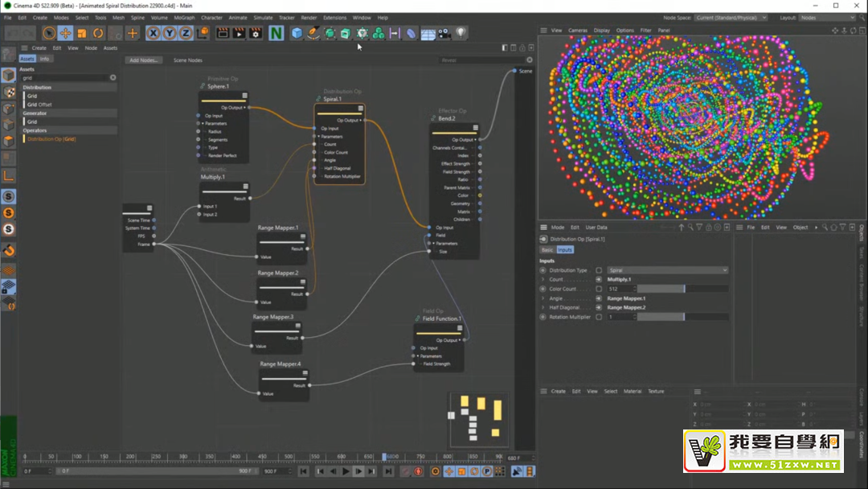Click the Camera object icon

coord(444,33)
